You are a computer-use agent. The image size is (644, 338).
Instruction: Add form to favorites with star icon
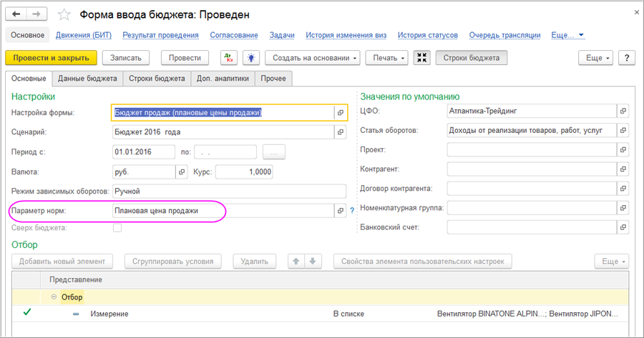[64, 15]
